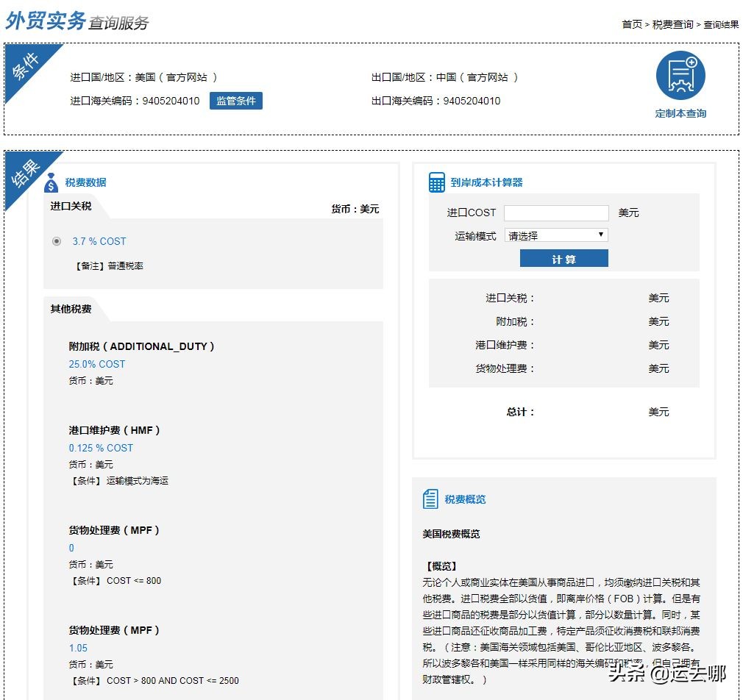
Task: Click the 首页 breadcrumb item
Action: 630,24
